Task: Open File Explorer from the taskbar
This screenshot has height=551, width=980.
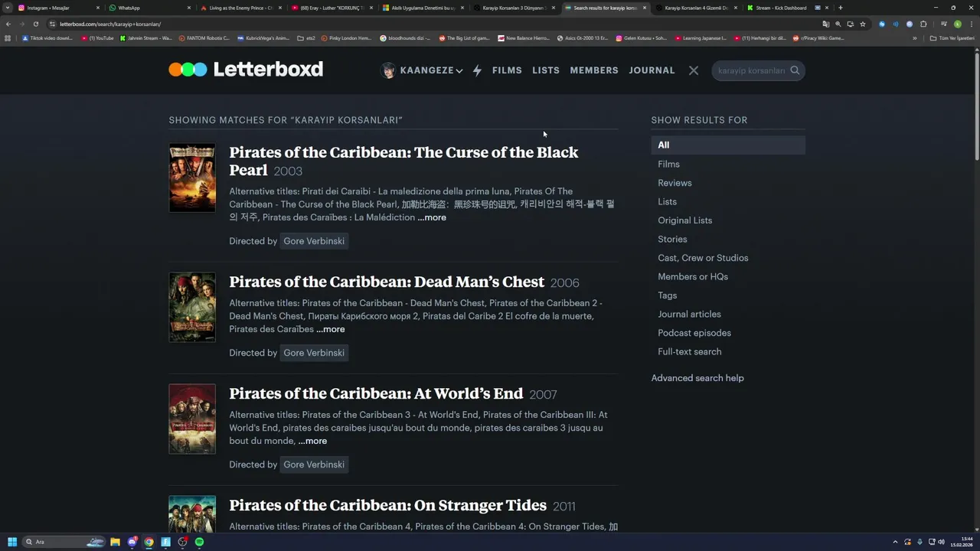Action: point(115,542)
